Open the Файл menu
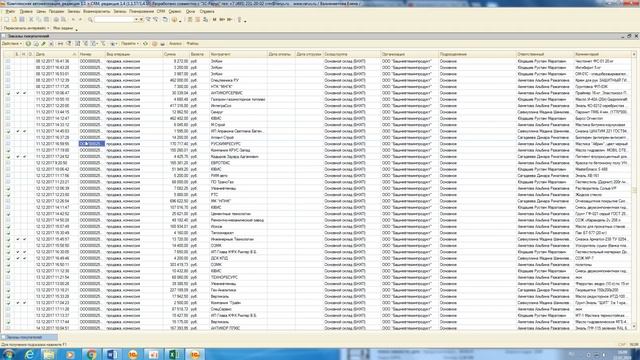This screenshot has width=640, height=360. pyautogui.click(x=11, y=11)
